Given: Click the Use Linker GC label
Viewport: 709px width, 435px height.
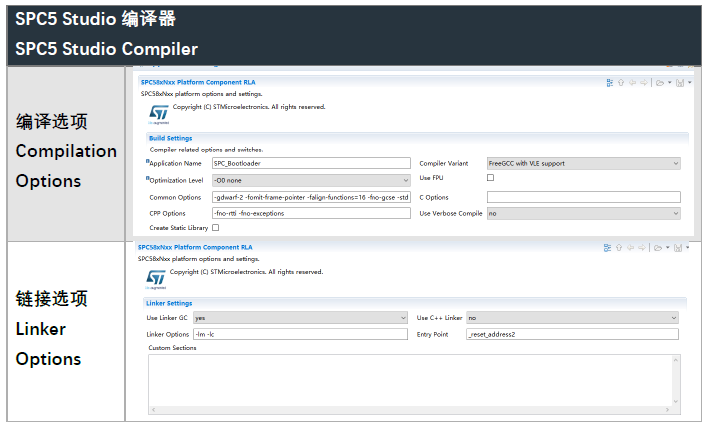Looking at the screenshot, I should coord(166,318).
